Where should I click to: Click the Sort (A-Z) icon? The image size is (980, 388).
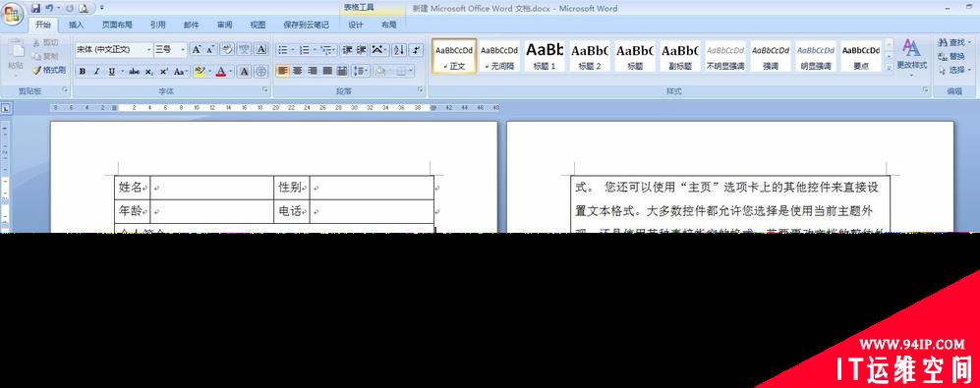click(399, 49)
